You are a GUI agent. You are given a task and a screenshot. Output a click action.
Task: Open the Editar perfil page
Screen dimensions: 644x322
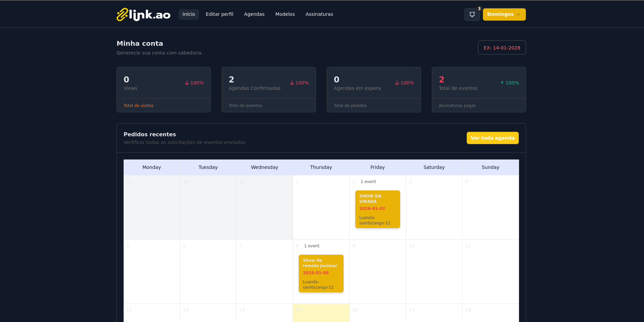pos(219,14)
